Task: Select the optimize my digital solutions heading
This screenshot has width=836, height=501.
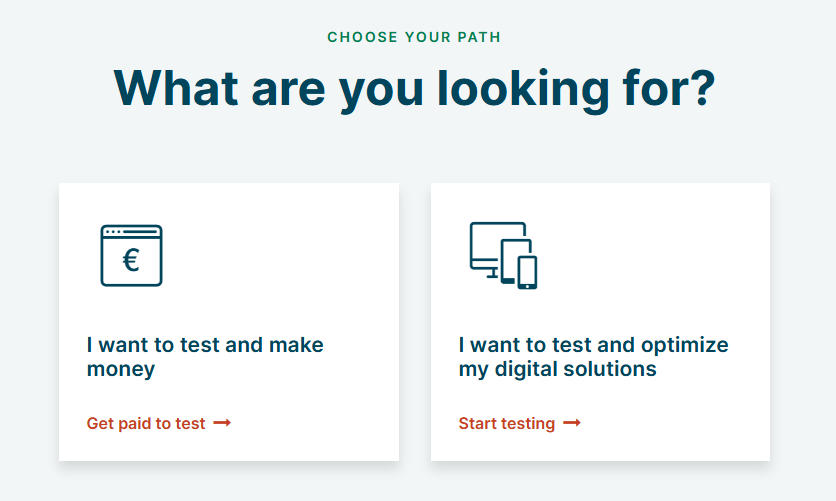Action: pyautogui.click(x=593, y=357)
